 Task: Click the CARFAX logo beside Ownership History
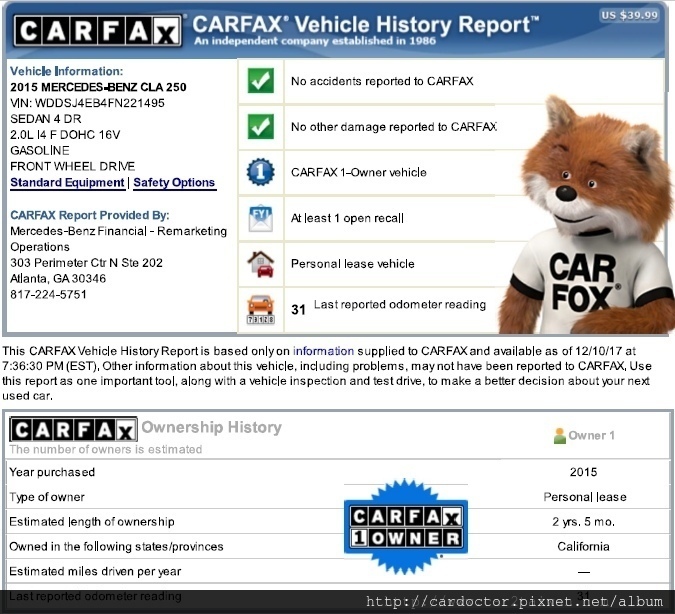pos(73,429)
